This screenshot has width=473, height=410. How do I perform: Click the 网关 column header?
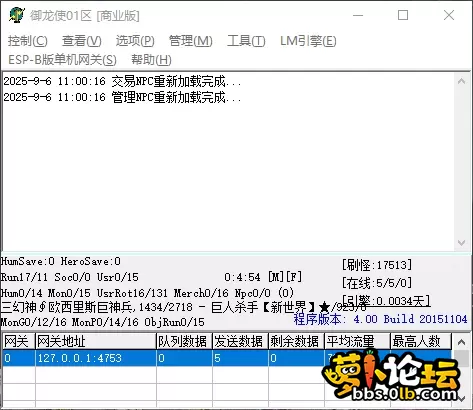point(19,341)
